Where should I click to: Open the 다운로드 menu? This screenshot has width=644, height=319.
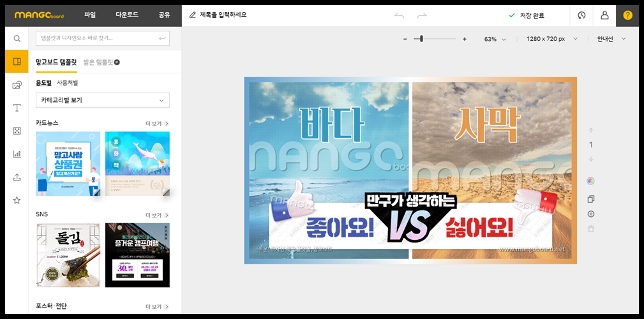127,15
